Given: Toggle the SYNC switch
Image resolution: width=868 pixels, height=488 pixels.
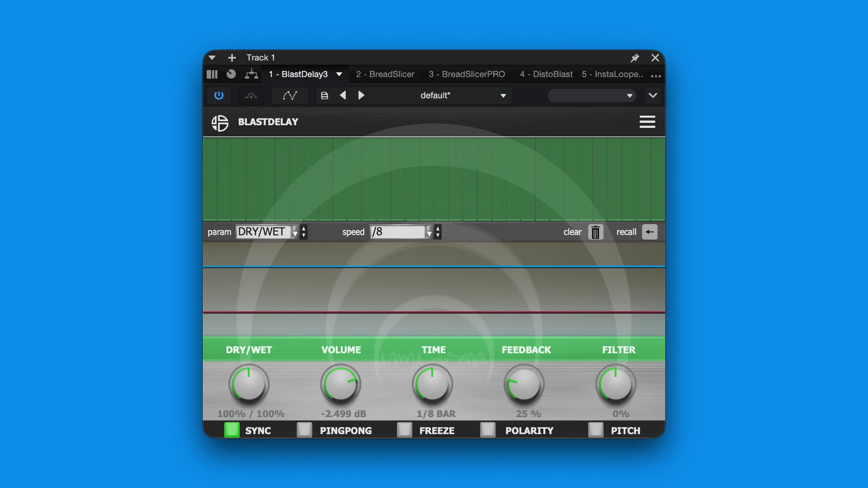Looking at the screenshot, I should point(232,430).
